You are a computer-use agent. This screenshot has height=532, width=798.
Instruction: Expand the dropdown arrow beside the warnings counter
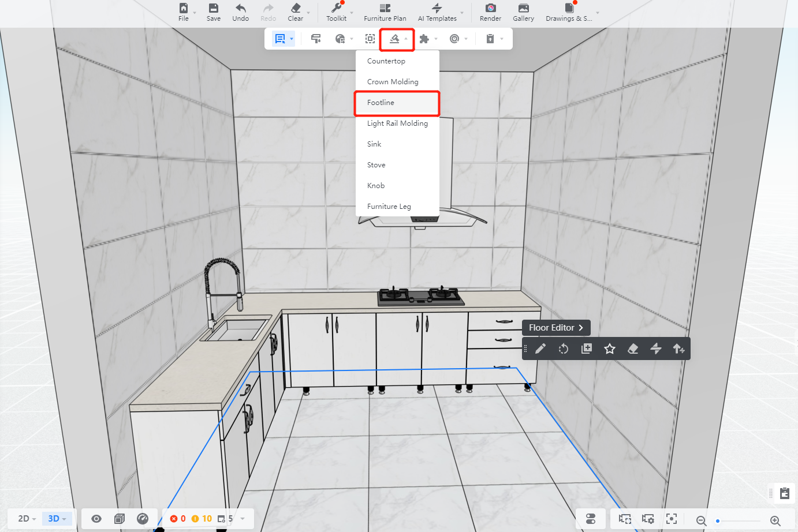243,519
